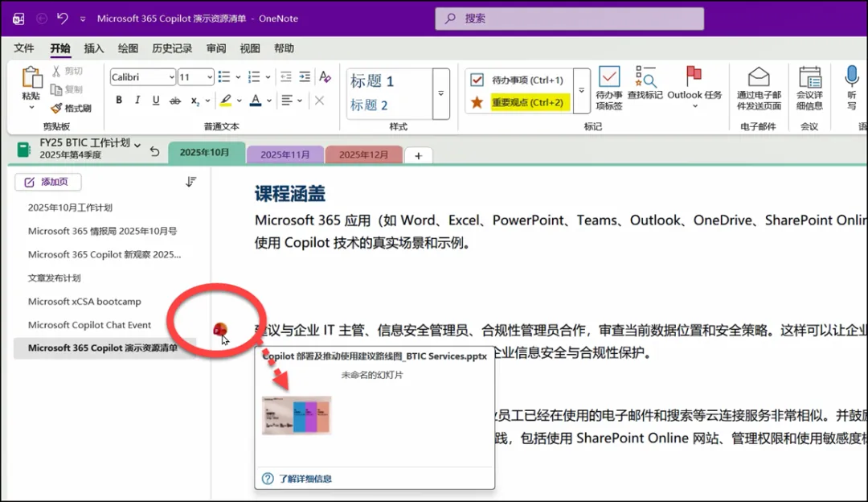Clear all text formatting
The image size is (868, 502).
[325, 77]
